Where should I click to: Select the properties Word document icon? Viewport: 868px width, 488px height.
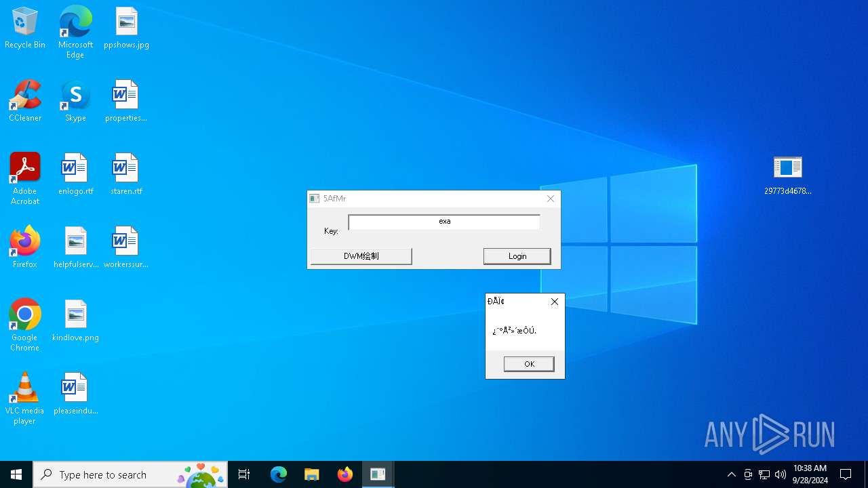click(126, 102)
